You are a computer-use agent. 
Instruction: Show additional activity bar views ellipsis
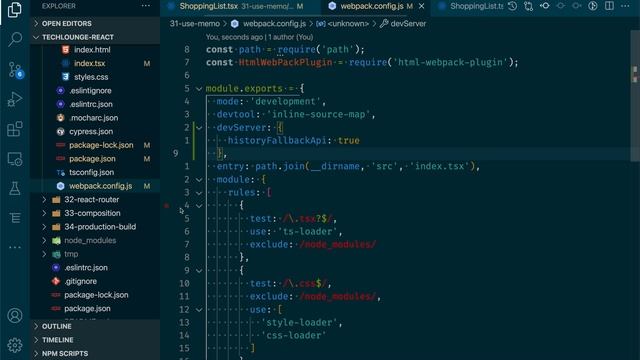pyautogui.click(x=15, y=247)
